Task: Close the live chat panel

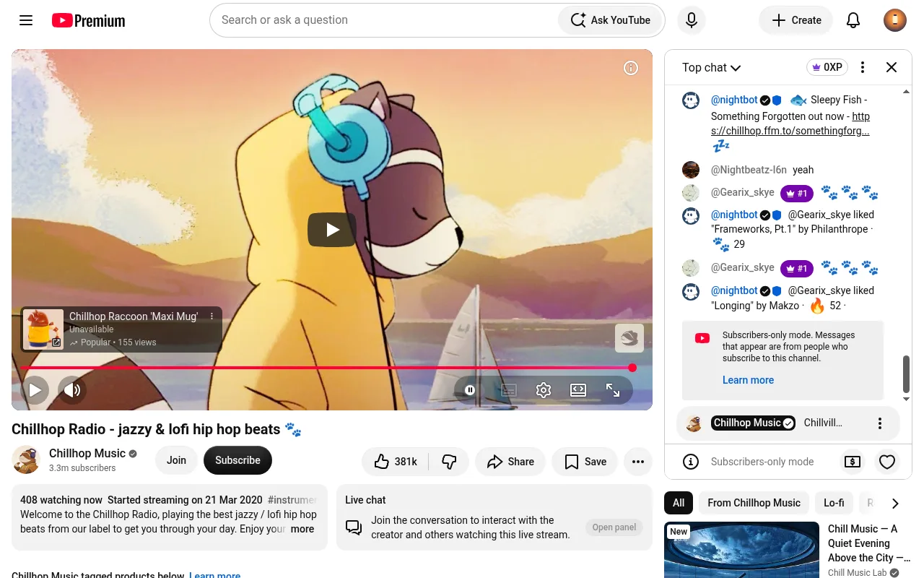Action: click(892, 67)
